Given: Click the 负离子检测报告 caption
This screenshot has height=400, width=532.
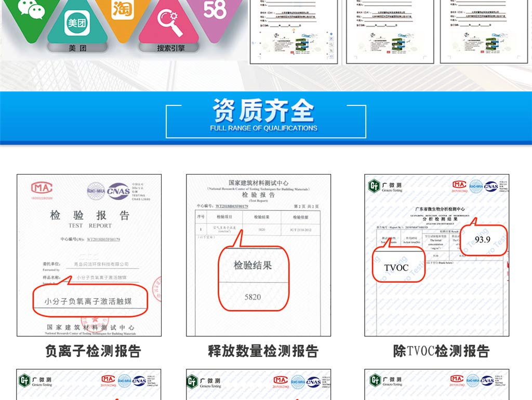Looking at the screenshot, I should [93, 351].
